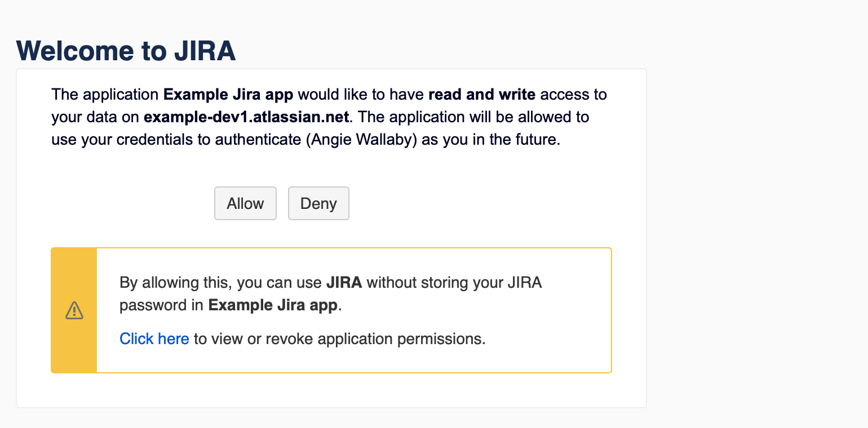Click the bold 'JIRA' word in the warning box
This screenshot has width=868, height=428.
(344, 282)
